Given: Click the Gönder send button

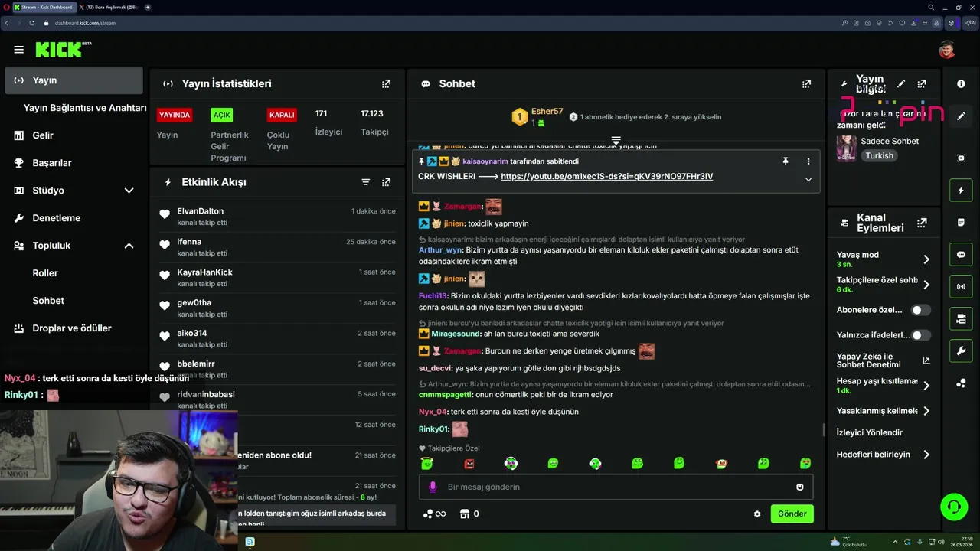Looking at the screenshot, I should [x=792, y=514].
